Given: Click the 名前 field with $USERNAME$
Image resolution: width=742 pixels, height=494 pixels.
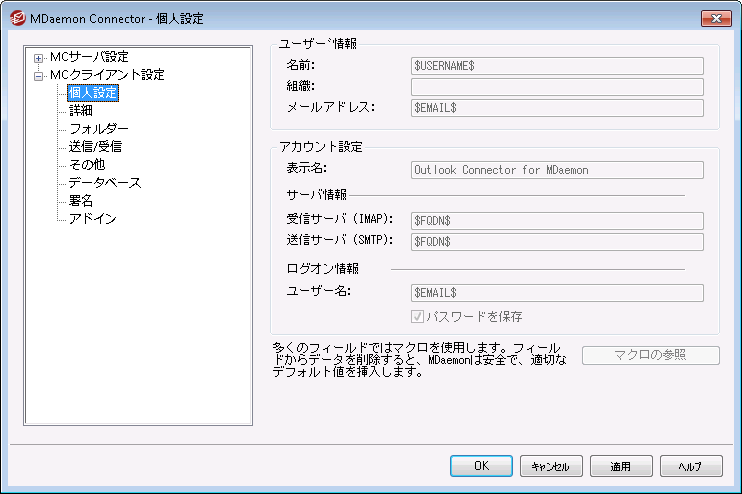Looking at the screenshot, I should point(557,66).
